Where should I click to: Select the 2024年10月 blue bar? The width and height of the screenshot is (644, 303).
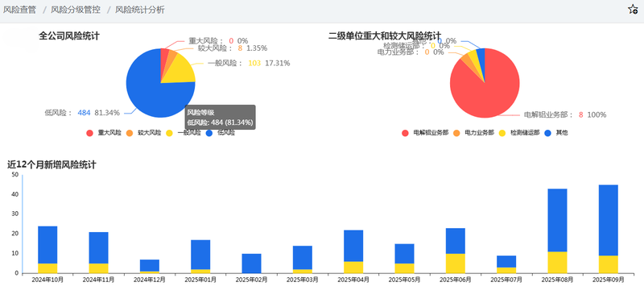[47, 245]
